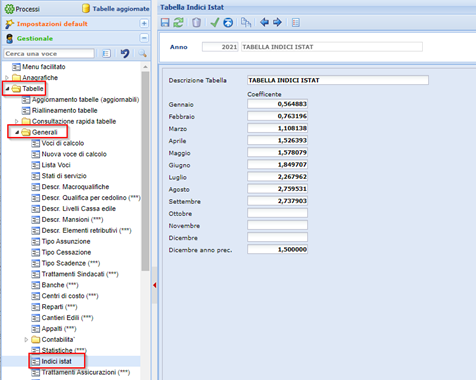Open the Tabelle aggiornate tab
476x380 pixels.
point(116,9)
